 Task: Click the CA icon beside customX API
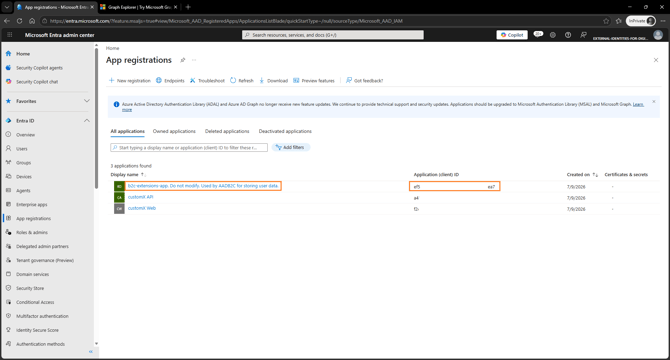[119, 197]
